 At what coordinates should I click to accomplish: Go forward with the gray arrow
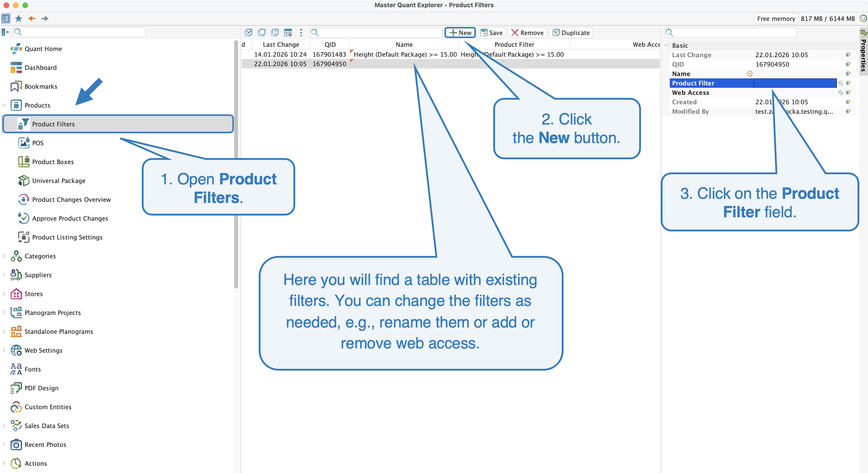[45, 19]
